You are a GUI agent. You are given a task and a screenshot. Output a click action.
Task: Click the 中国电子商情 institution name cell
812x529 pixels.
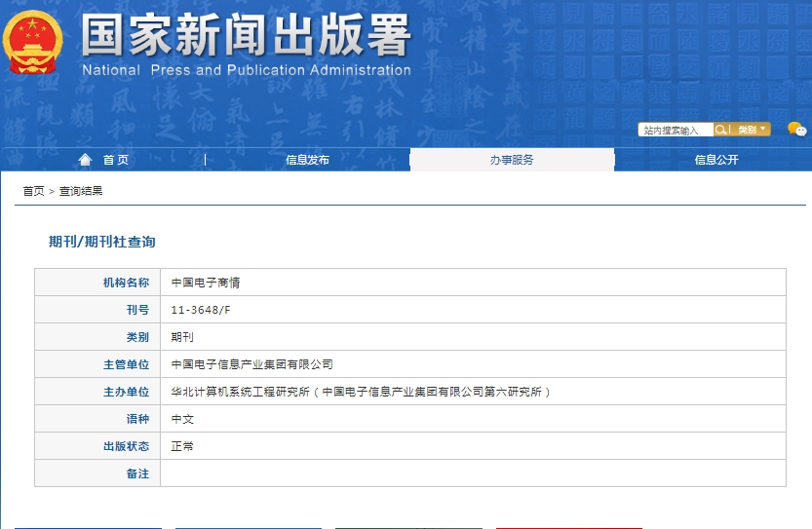coord(206,283)
